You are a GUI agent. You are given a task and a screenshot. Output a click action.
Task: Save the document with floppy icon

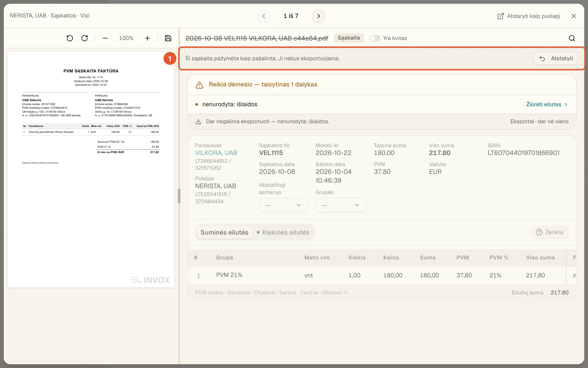click(x=168, y=38)
